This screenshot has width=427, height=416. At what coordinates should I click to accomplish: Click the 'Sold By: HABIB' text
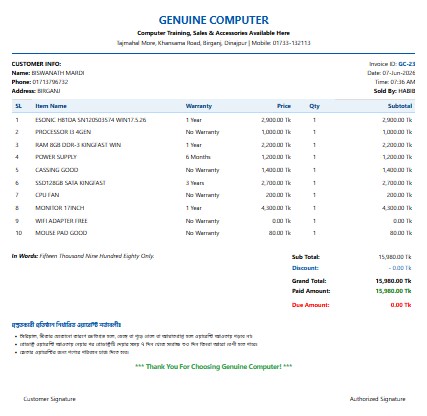pos(394,91)
